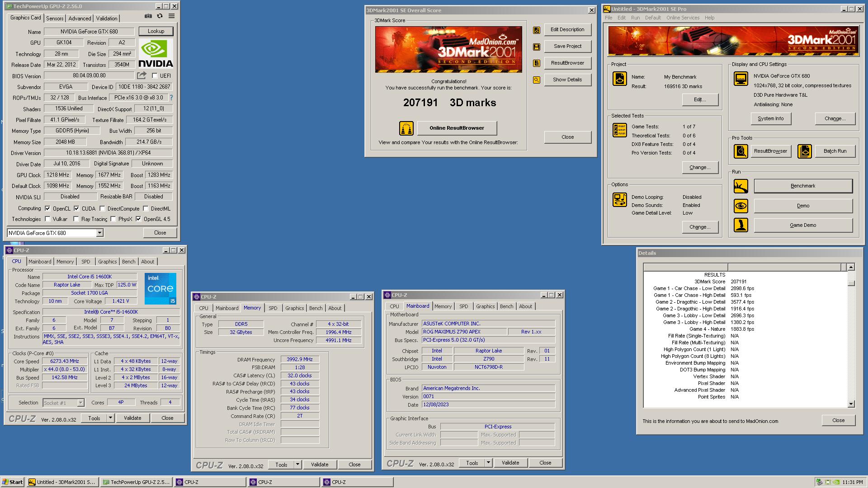Image resolution: width=868 pixels, height=488 pixels.
Task: Open GPU-Z hamburger menu icon
Action: click(171, 16)
